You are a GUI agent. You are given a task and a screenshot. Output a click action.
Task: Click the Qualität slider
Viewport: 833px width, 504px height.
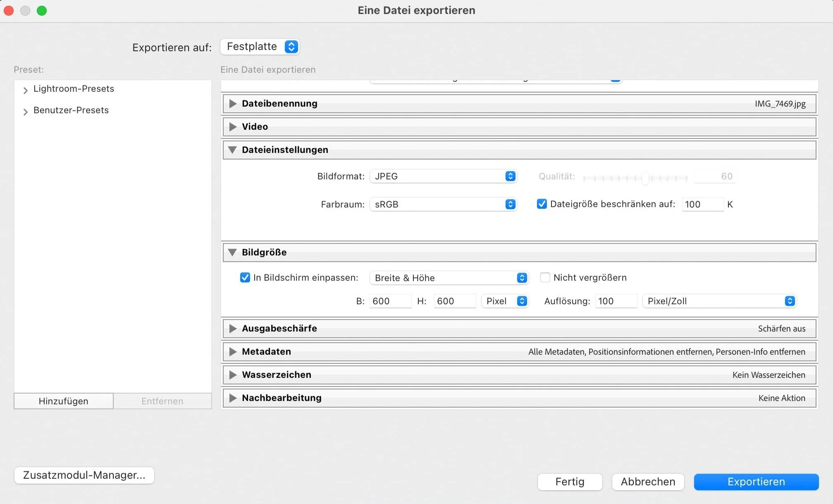635,178
